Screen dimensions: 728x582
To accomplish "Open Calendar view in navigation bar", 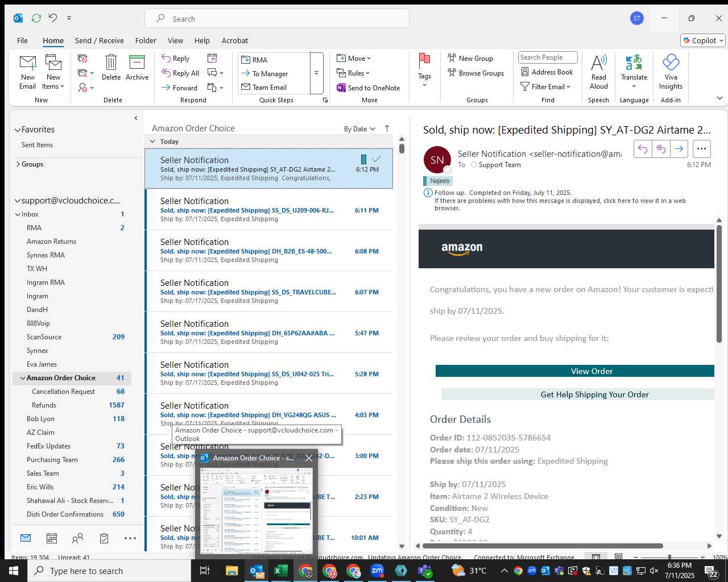I will (52, 538).
